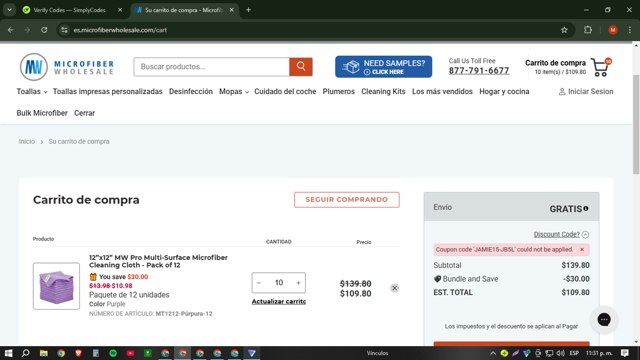Dismiss the coupon code error message
This screenshot has height=360, width=640.
click(x=582, y=249)
